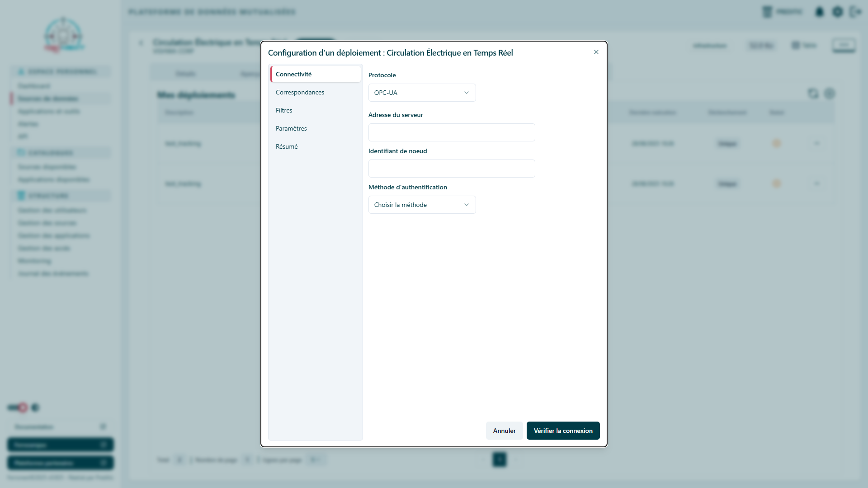Click the Annuler button
This screenshot has width=868, height=488.
504,431
